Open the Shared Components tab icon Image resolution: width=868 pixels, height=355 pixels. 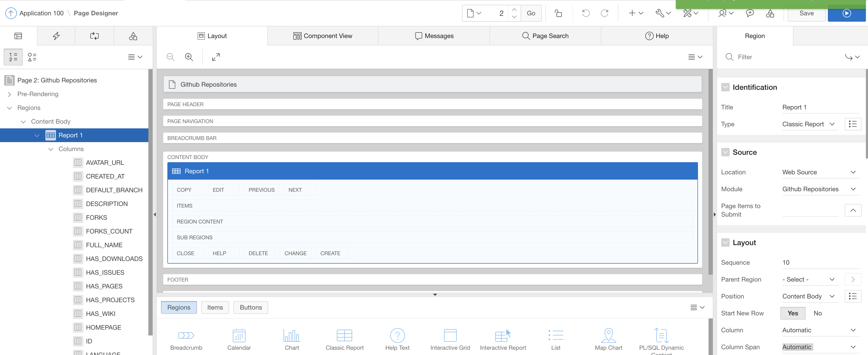pos(133,36)
